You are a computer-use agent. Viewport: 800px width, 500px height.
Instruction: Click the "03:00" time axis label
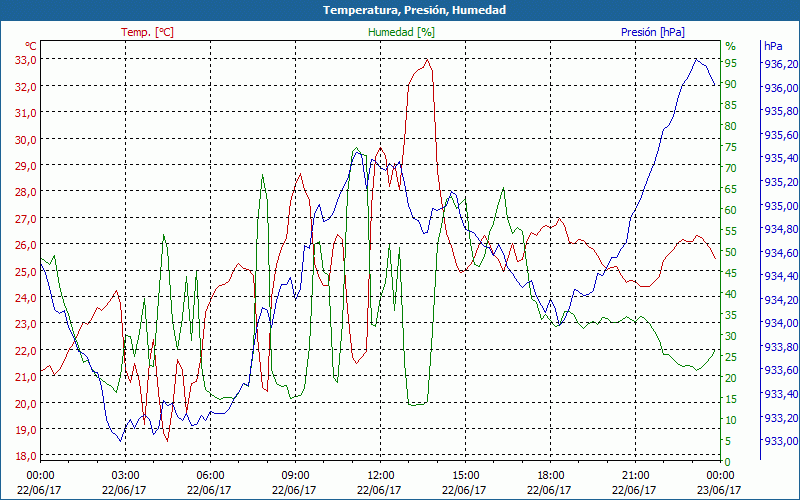125,477
